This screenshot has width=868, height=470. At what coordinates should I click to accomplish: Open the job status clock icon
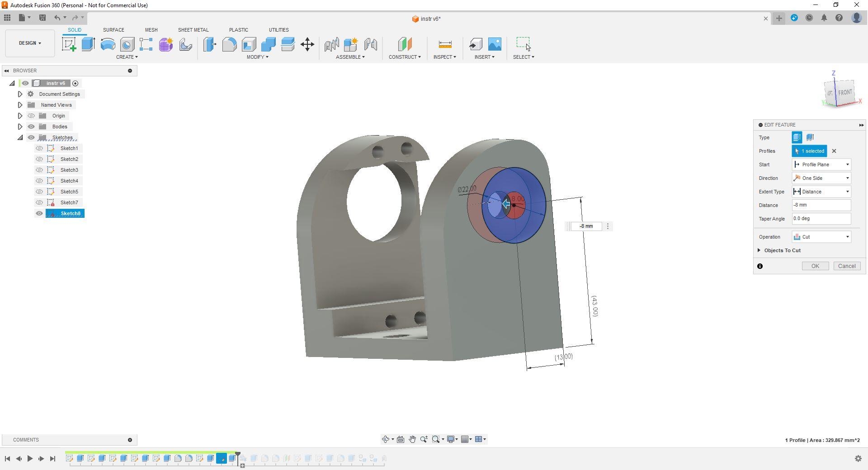(x=809, y=18)
